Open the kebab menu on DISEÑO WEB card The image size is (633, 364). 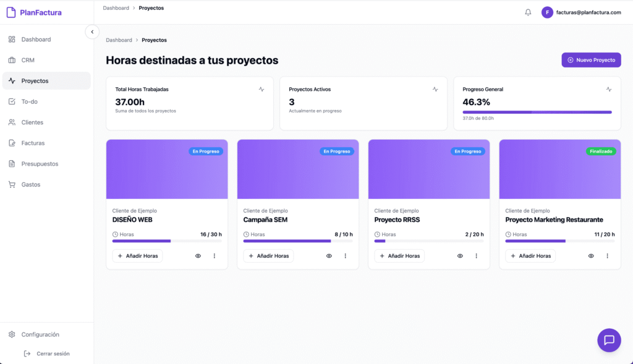[x=214, y=255]
